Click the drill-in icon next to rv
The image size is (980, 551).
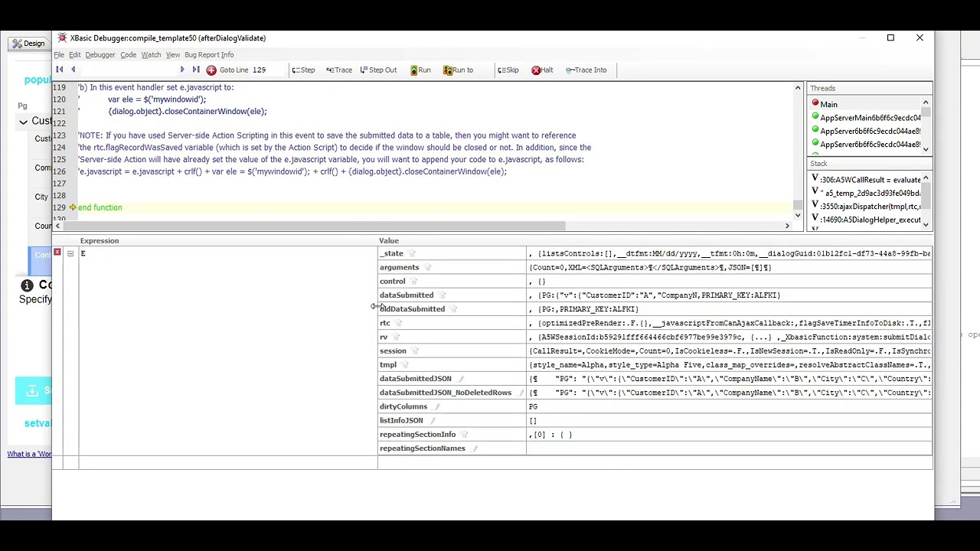(397, 337)
